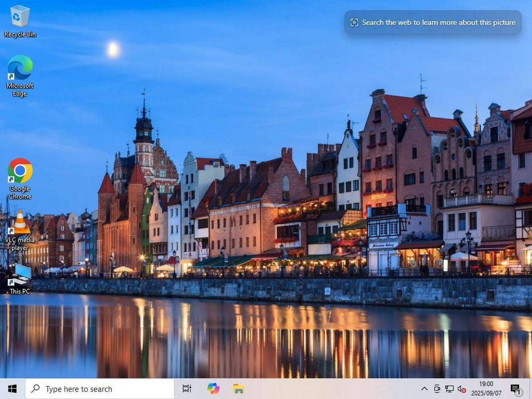Search the web about this picture
532x399 pixels.
[433, 22]
